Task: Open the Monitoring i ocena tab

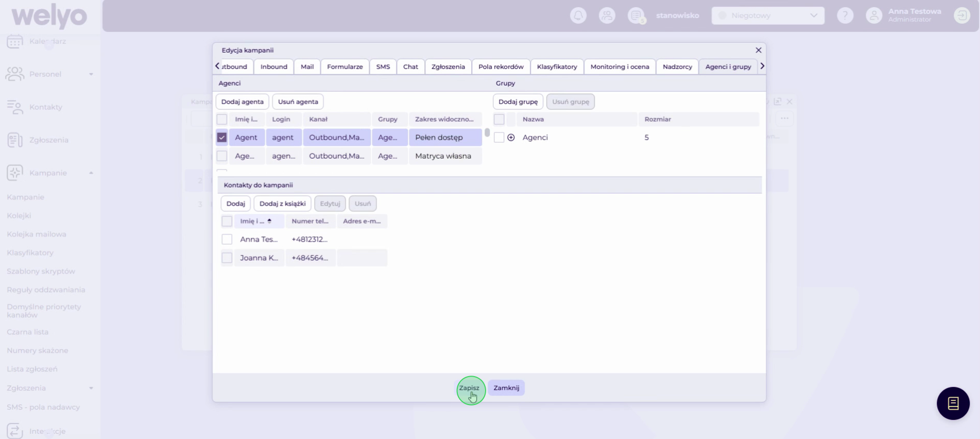Action: [x=620, y=67]
